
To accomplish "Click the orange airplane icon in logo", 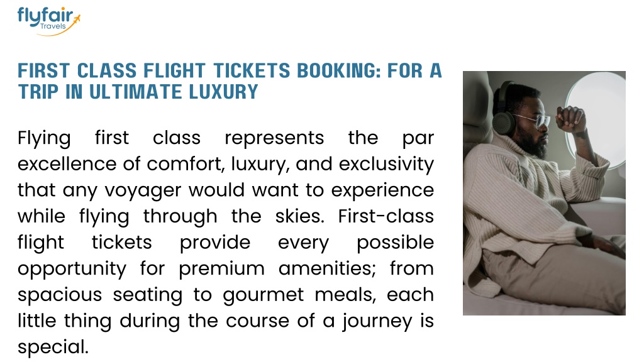I will tap(76, 18).
